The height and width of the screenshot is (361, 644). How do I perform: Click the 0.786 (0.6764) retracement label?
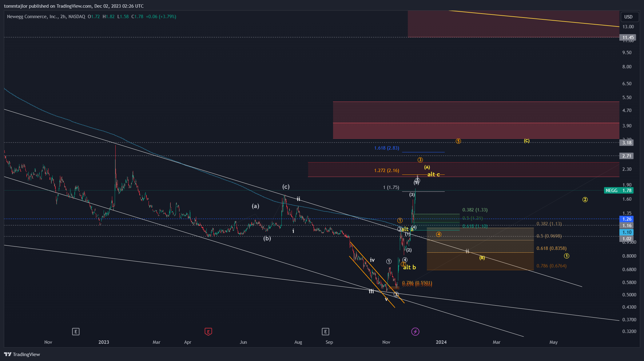(x=551, y=266)
